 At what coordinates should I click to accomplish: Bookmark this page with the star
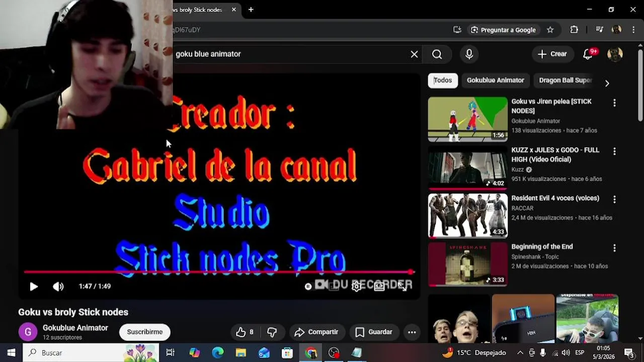coord(550,30)
